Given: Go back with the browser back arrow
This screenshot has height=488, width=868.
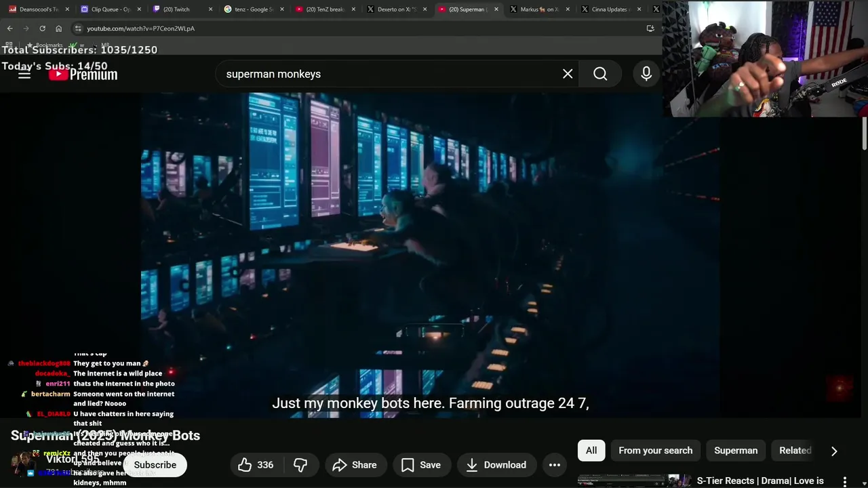Looking at the screenshot, I should [9, 28].
